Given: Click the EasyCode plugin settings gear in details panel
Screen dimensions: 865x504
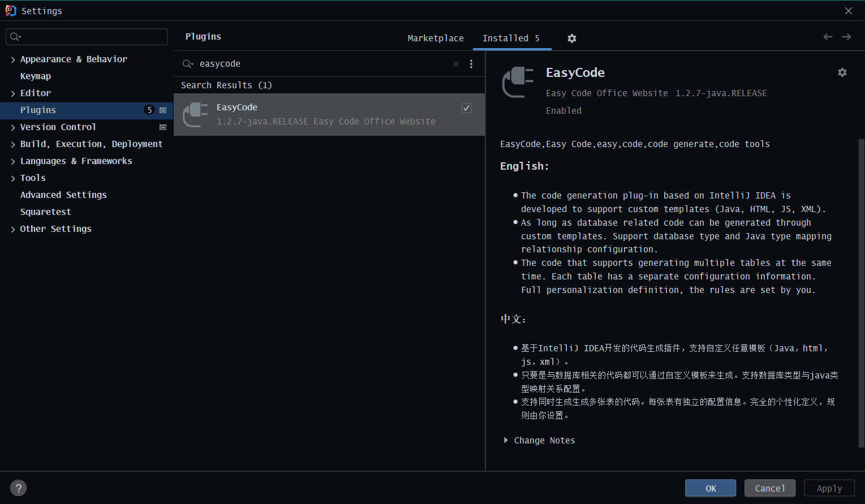Looking at the screenshot, I should click(x=842, y=72).
